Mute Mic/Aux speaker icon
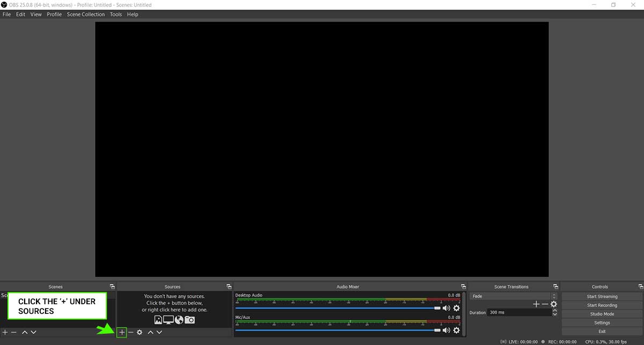The height and width of the screenshot is (345, 644). [x=446, y=331]
